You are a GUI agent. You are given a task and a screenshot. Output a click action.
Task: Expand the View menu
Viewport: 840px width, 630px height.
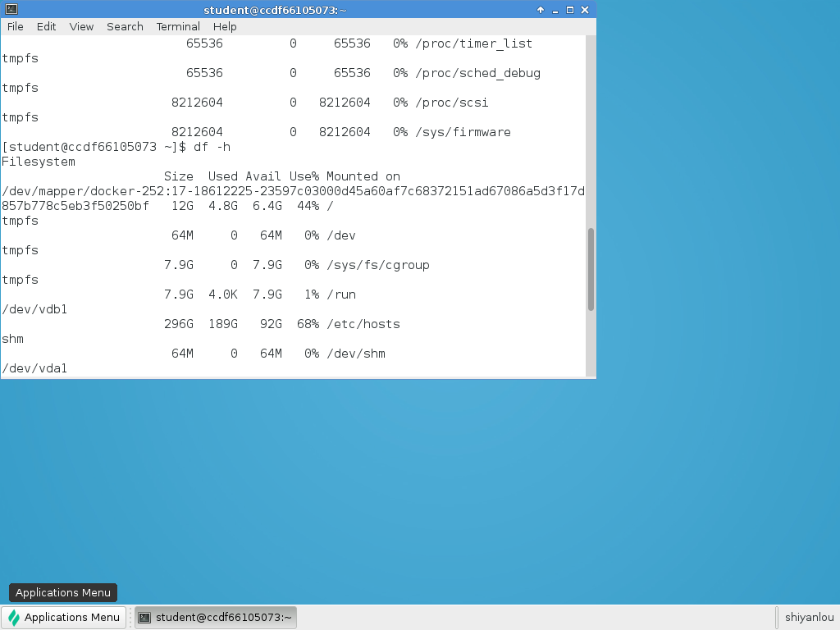tap(81, 26)
